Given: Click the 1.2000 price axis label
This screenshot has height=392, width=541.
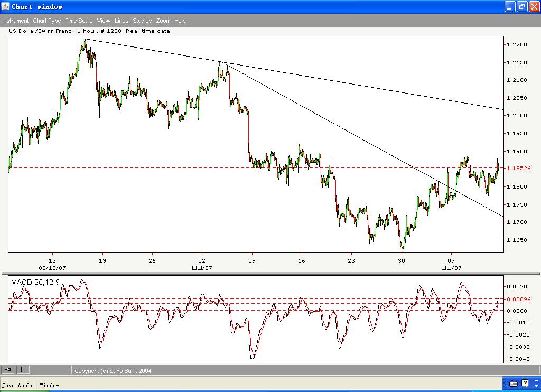Looking at the screenshot, I should [x=517, y=115].
